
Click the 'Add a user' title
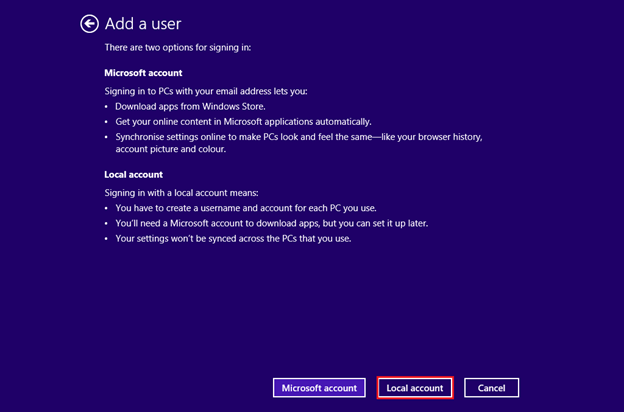coord(143,24)
